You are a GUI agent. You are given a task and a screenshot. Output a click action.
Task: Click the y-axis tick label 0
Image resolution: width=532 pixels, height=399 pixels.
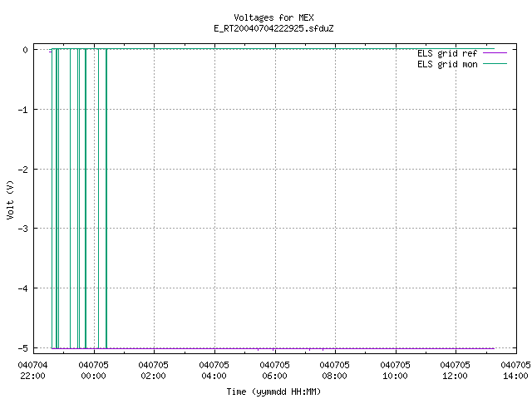pos(26,50)
